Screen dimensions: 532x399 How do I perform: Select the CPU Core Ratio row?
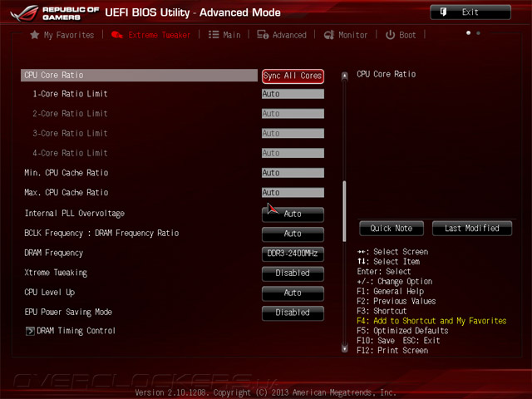(x=139, y=76)
